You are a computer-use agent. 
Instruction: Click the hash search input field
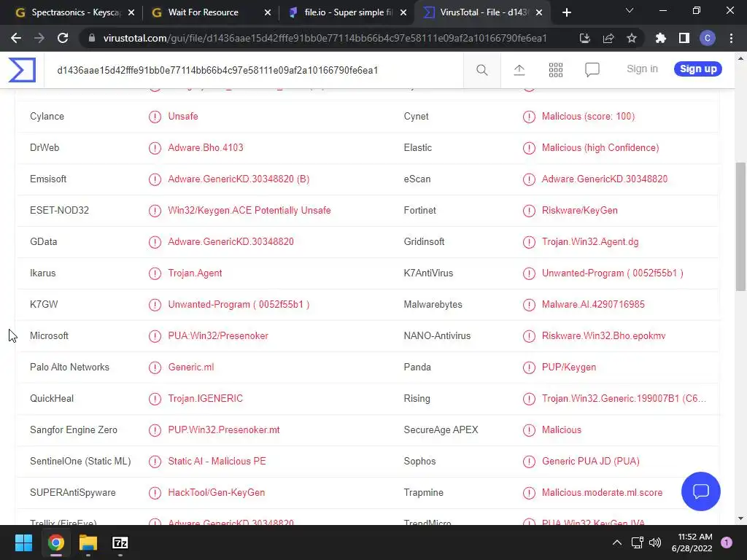coord(253,71)
